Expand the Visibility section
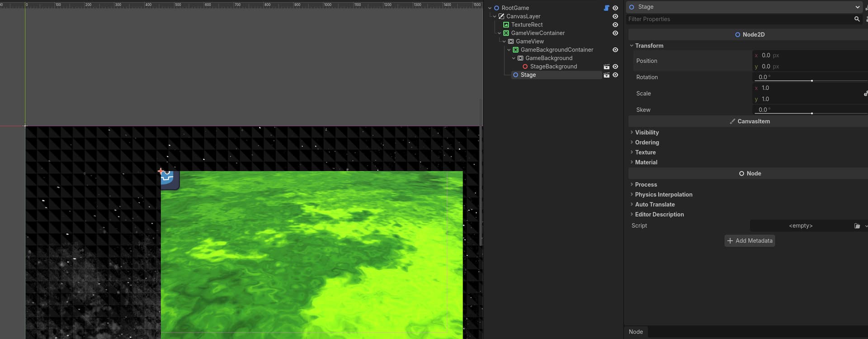 (x=646, y=133)
